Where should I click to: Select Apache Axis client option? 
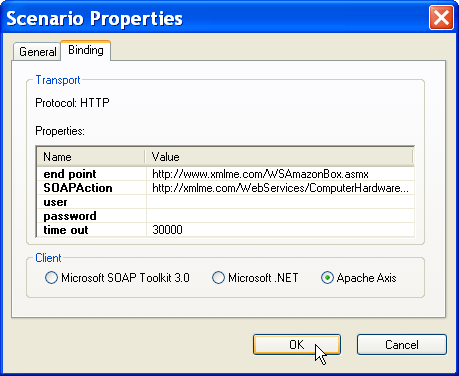[359, 278]
